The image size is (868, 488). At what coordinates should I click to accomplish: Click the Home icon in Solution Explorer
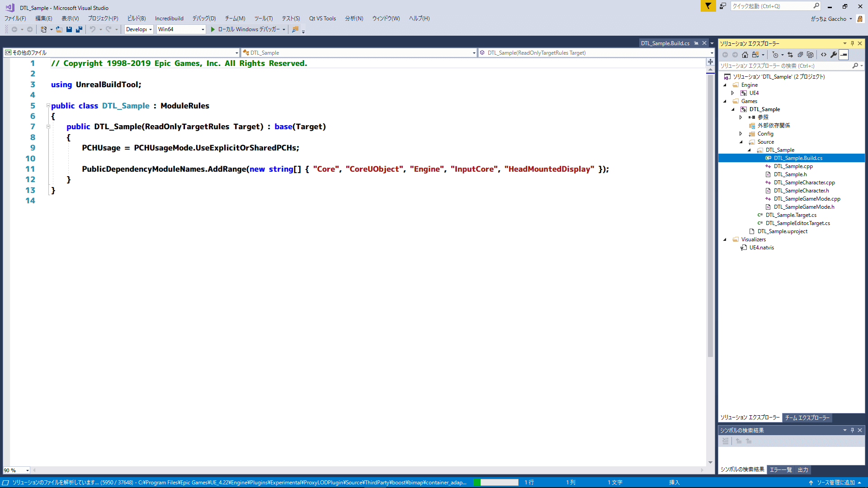(745, 55)
